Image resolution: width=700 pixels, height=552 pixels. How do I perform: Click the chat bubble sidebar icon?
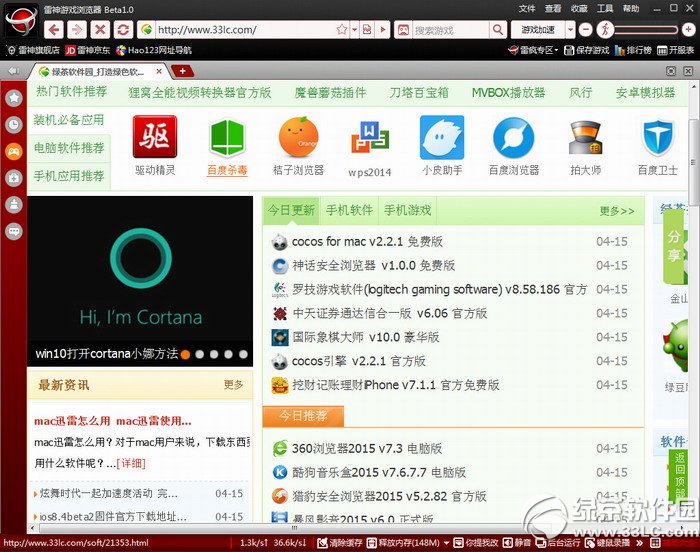coord(14,231)
